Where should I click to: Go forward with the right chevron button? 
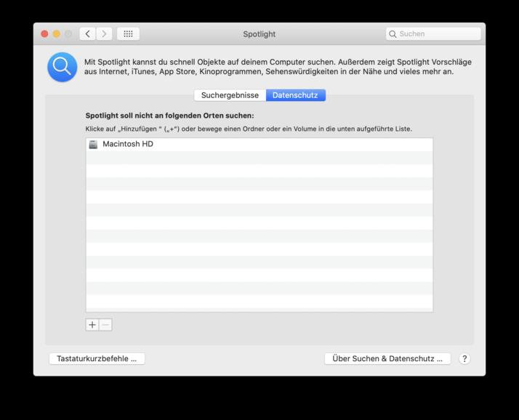[104, 33]
